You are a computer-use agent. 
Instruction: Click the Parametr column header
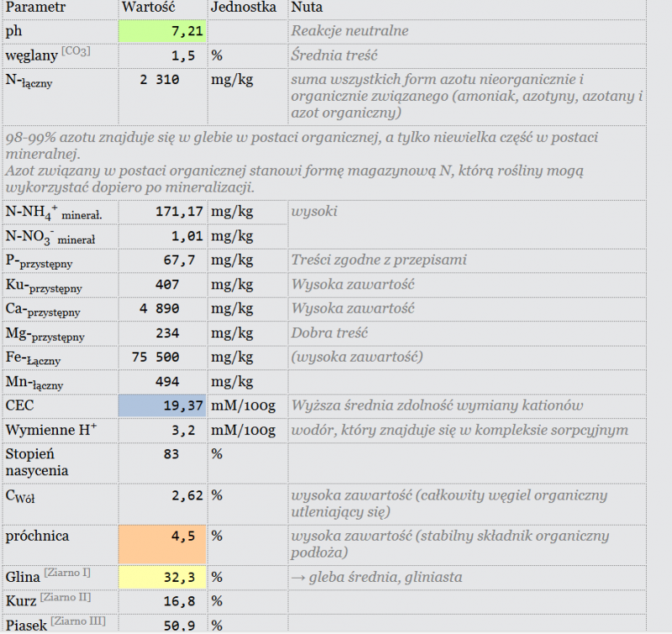tap(35, 8)
